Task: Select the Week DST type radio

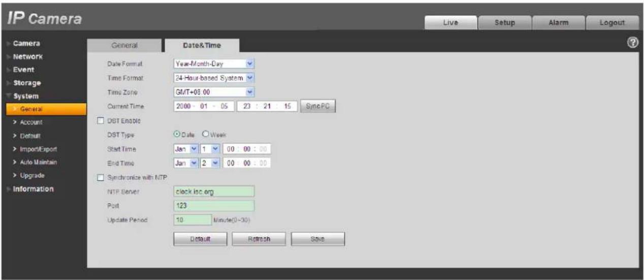Action: (x=206, y=134)
